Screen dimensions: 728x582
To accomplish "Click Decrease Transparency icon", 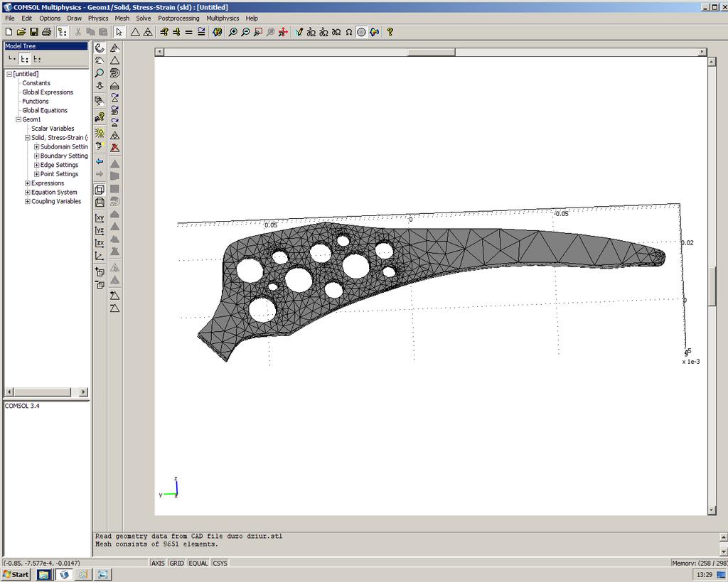I will (x=100, y=284).
